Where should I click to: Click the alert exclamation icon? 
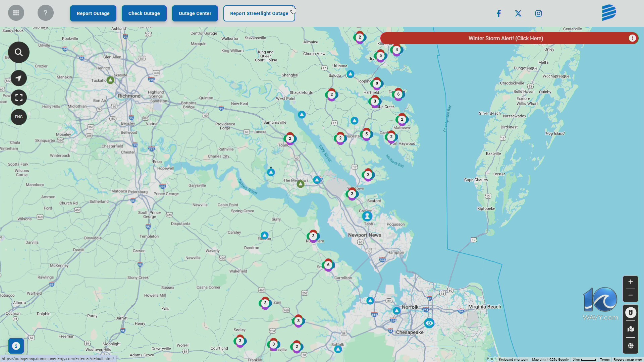[632, 38]
